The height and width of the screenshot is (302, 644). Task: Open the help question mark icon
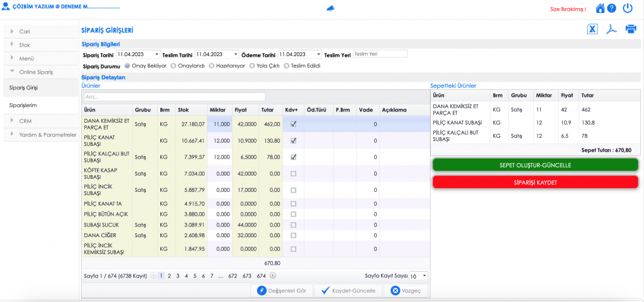tap(611, 9)
